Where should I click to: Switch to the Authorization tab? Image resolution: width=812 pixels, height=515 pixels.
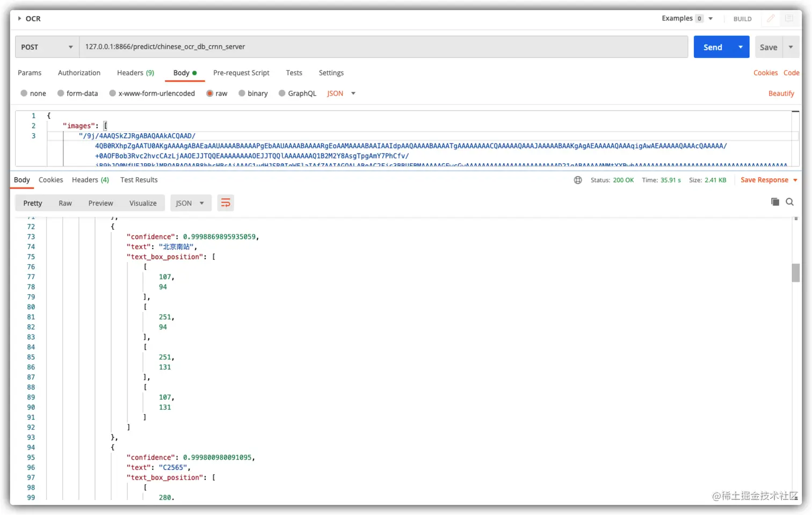[x=79, y=72]
